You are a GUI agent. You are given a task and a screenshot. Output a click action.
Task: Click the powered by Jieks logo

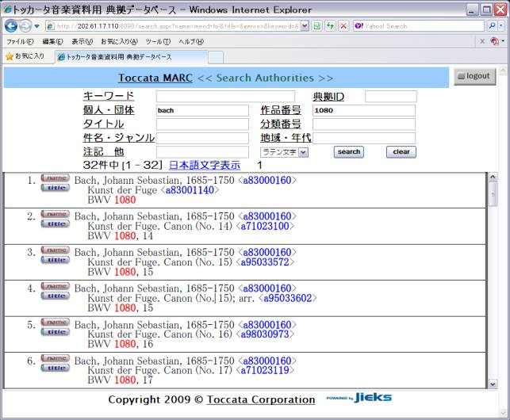(x=359, y=398)
